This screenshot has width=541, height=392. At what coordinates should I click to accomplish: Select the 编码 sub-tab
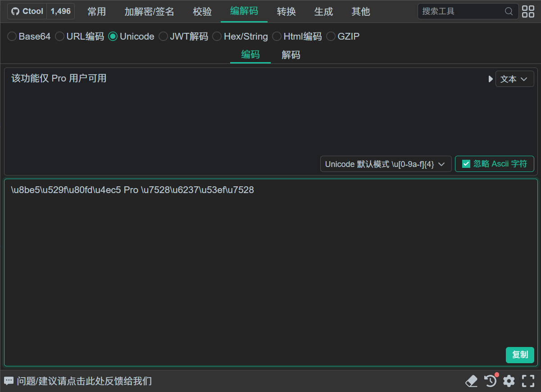[x=250, y=55]
